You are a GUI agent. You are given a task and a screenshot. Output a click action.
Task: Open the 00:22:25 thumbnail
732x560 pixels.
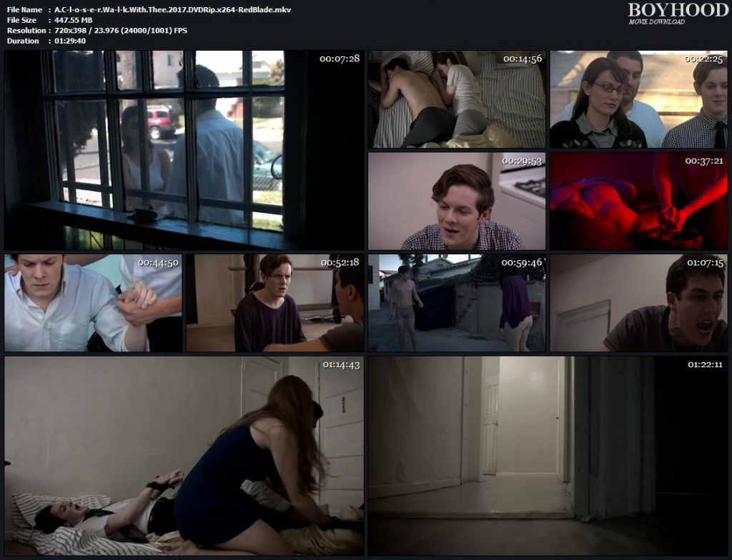tap(638, 99)
